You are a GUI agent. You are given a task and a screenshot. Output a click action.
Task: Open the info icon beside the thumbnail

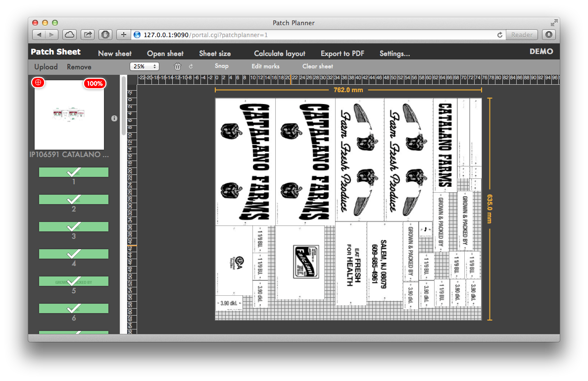point(114,118)
